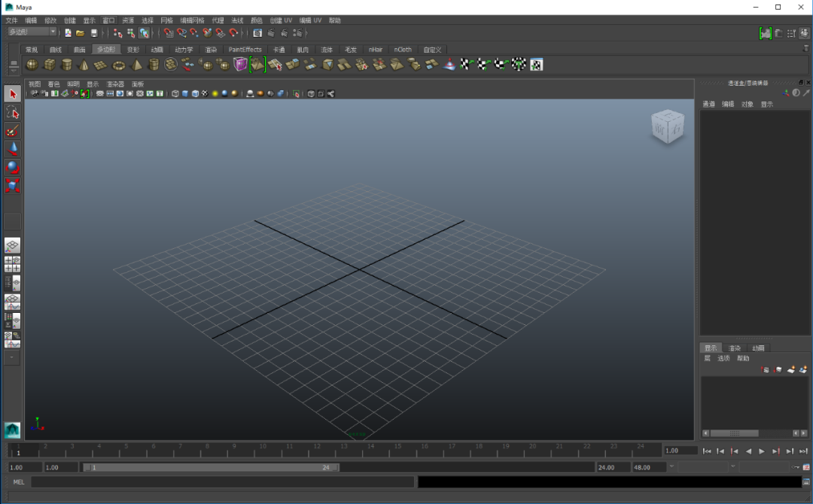
Task: Click the open scene folder icon
Action: 81,32
